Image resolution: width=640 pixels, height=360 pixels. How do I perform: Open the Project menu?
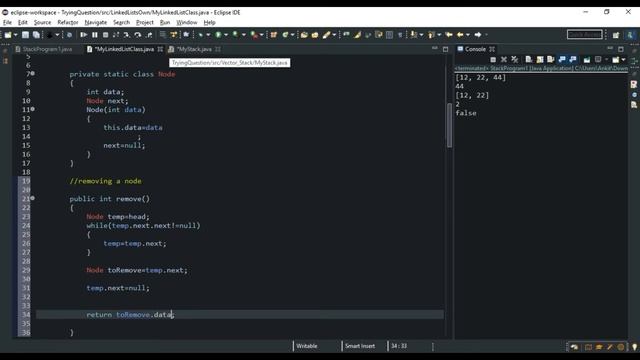point(145,22)
